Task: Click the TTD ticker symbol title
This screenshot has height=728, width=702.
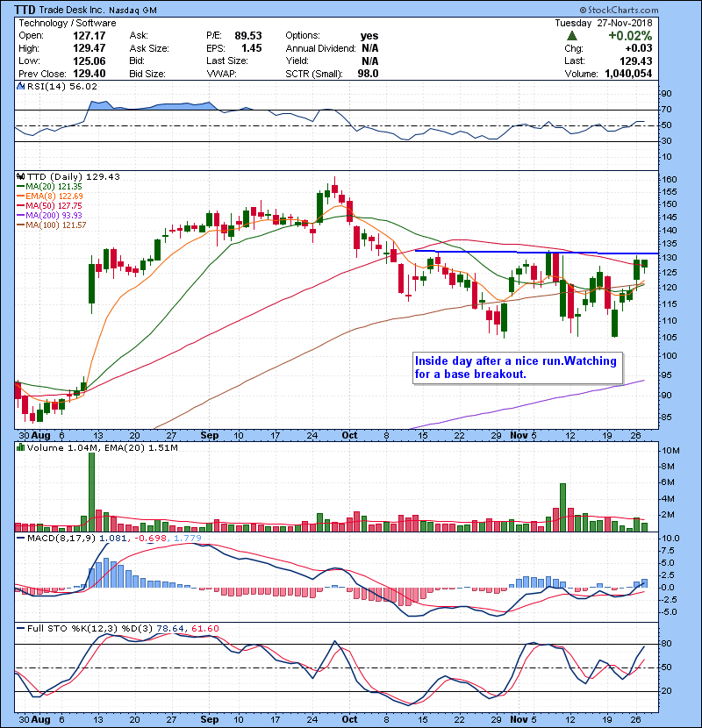Action: tap(25, 10)
